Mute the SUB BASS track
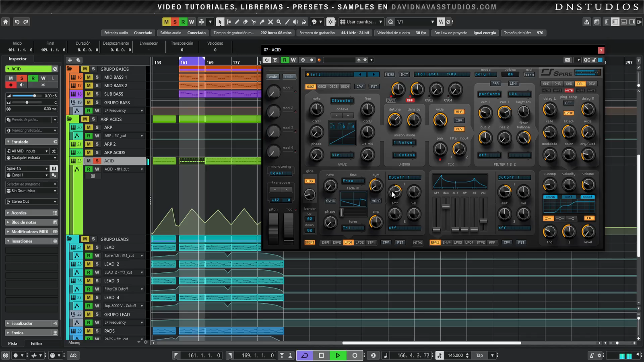644x362 pixels. tap(89, 94)
